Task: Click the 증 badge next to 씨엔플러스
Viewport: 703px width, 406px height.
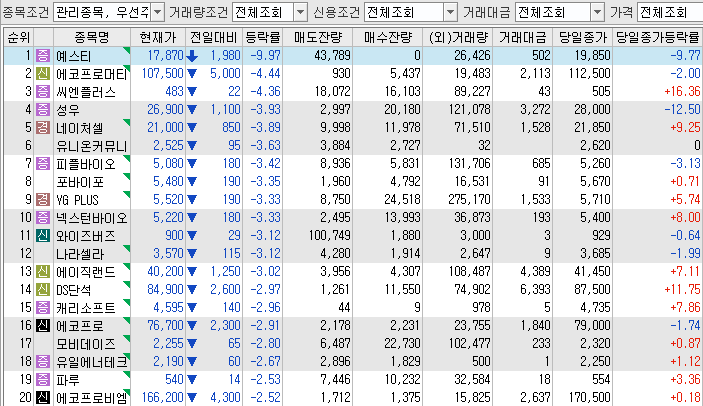Action: pos(43,92)
